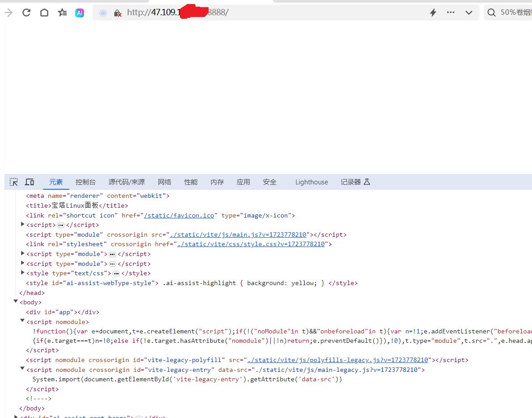The width and height of the screenshot is (532, 418).
Task: Click the ellipsis badge in style text/css row
Action: pos(116,273)
